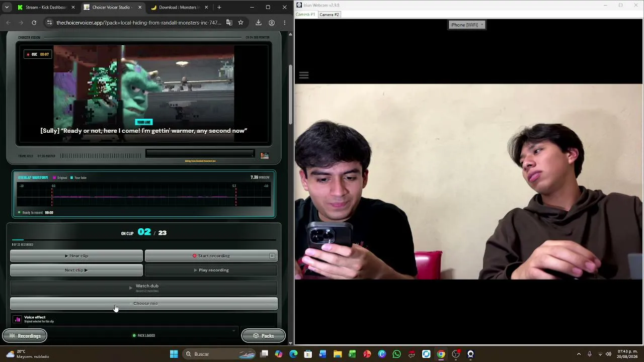Open Copilot from the taskbar

click(x=279, y=354)
